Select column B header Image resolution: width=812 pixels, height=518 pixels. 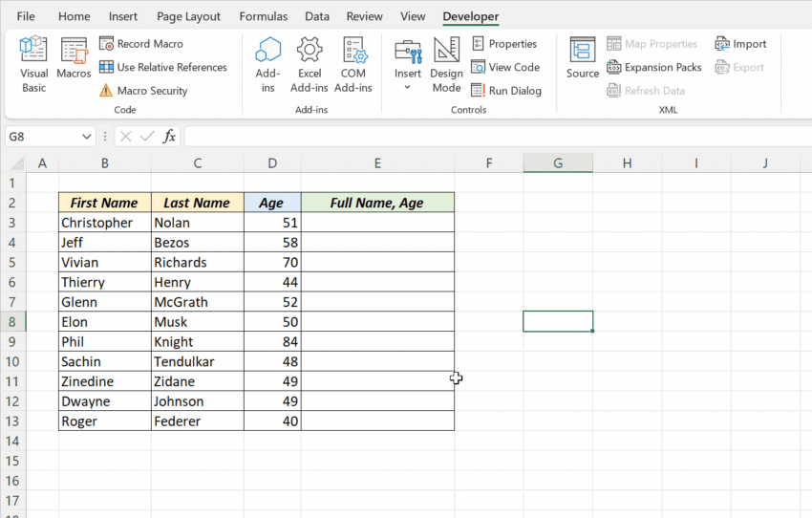click(x=105, y=163)
